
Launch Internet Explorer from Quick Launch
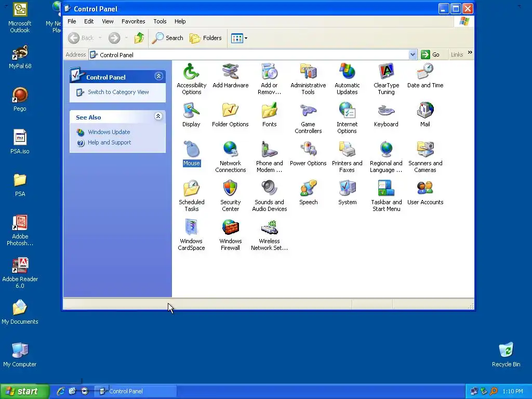point(60,391)
